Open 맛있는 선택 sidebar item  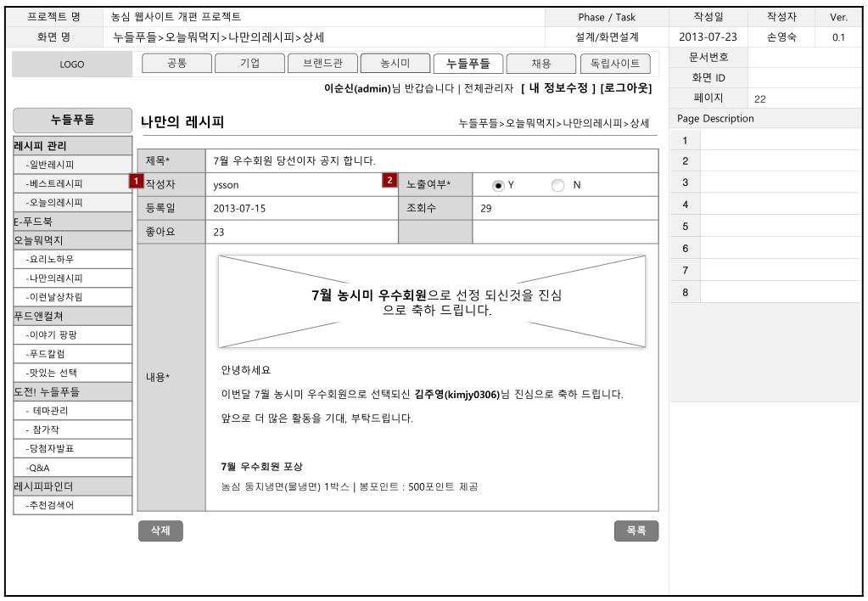pos(72,373)
